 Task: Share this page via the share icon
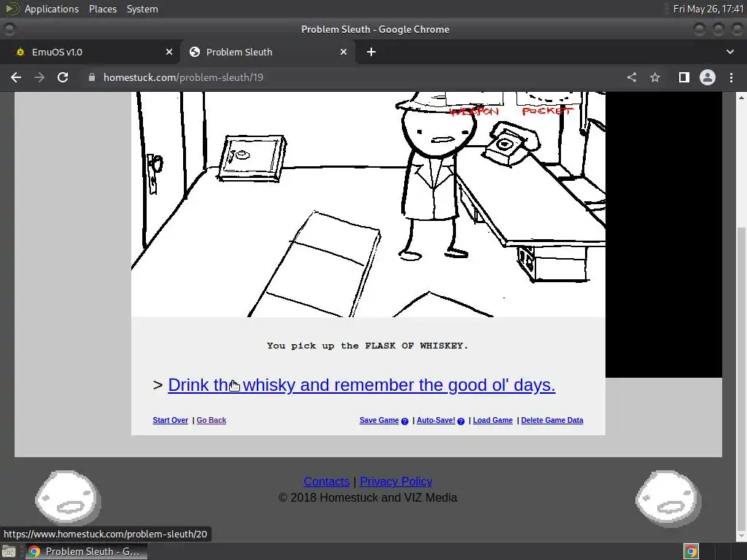pos(632,77)
